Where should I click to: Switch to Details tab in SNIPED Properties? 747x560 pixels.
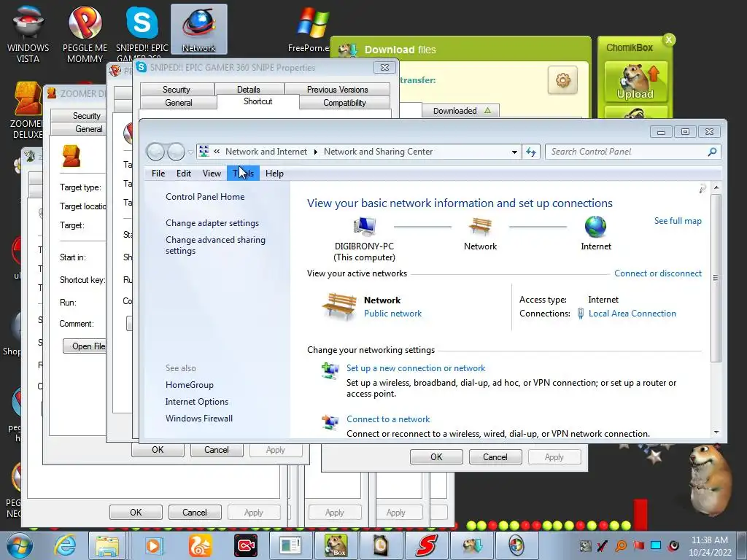pyautogui.click(x=249, y=90)
